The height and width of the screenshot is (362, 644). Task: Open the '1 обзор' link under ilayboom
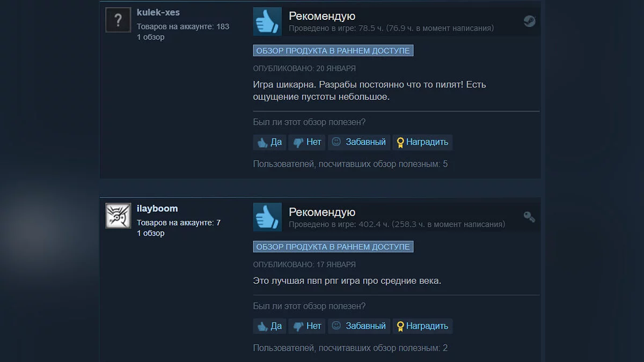[x=151, y=233]
